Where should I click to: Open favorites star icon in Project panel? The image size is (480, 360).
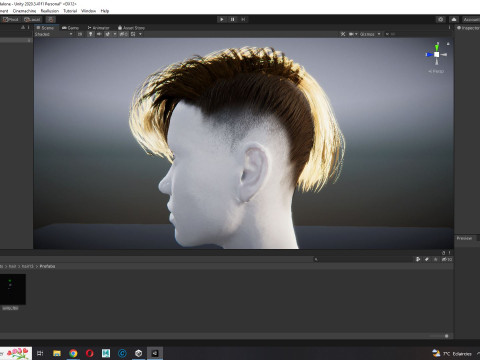[435, 259]
